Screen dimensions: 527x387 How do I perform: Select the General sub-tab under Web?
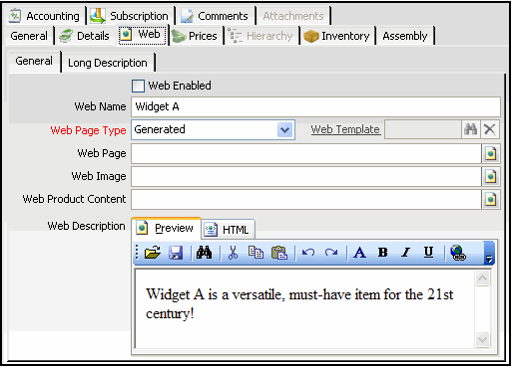[34, 61]
